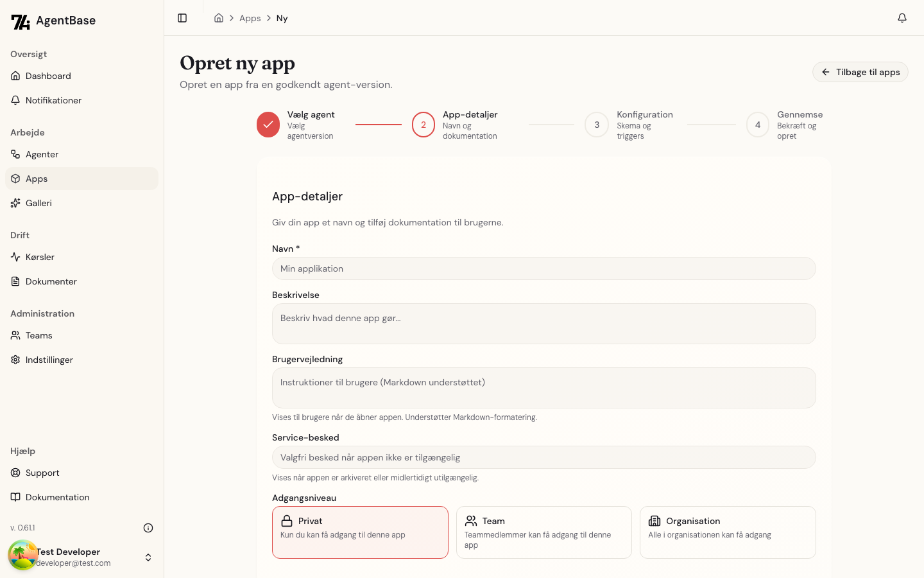Return to the Vælg agent step
The width and height of the screenshot is (924, 578).
point(268,125)
